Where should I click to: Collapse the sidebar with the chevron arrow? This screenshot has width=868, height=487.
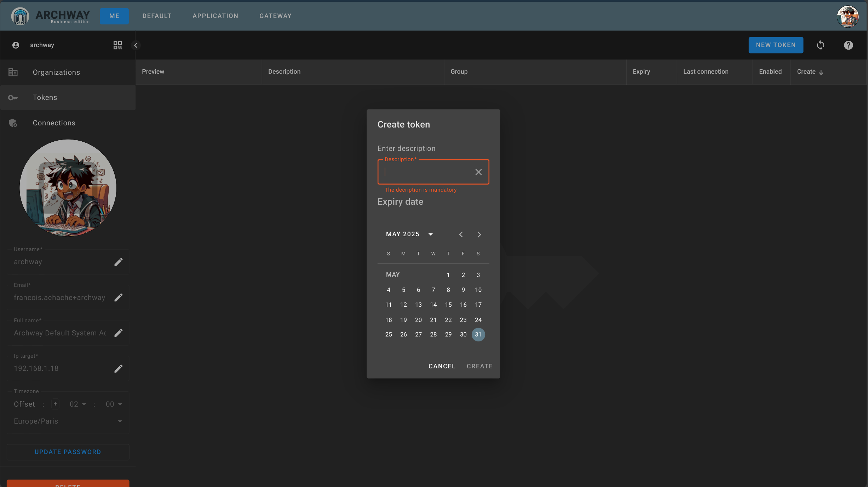coord(136,45)
